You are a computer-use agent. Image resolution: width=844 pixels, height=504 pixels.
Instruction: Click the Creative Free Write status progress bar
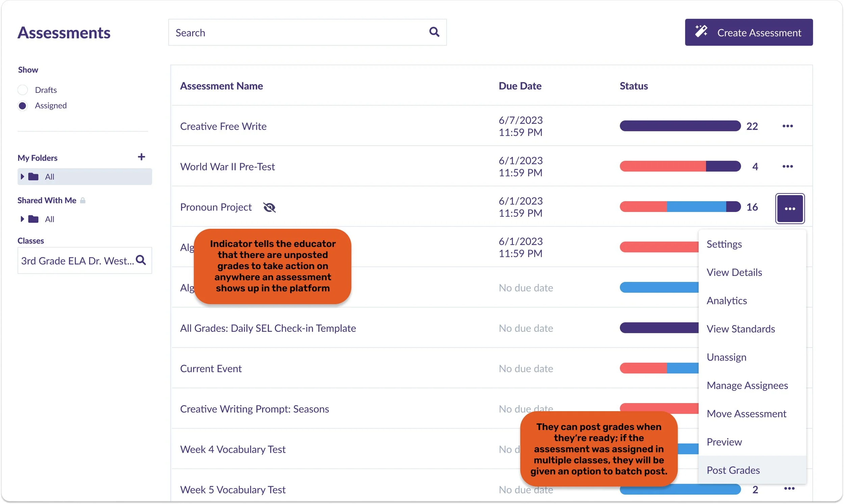click(680, 126)
